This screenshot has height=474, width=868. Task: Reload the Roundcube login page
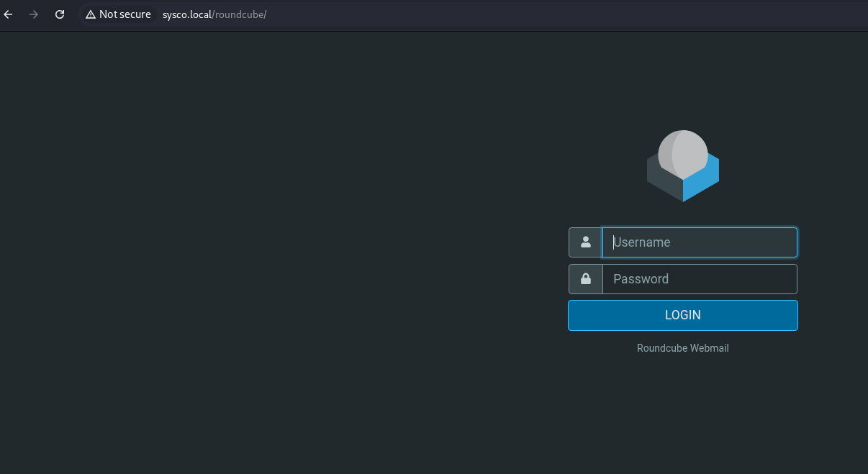point(60,14)
